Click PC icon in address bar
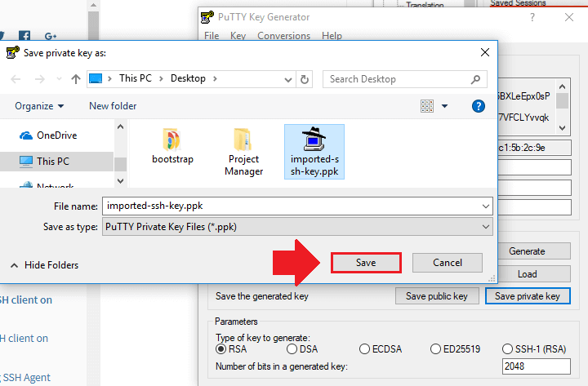 pyautogui.click(x=96, y=78)
